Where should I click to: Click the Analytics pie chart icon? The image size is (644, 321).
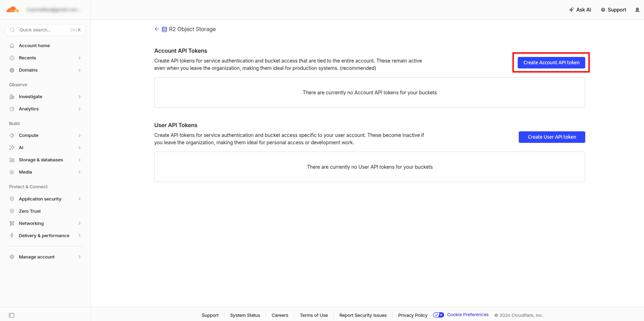[x=12, y=109]
